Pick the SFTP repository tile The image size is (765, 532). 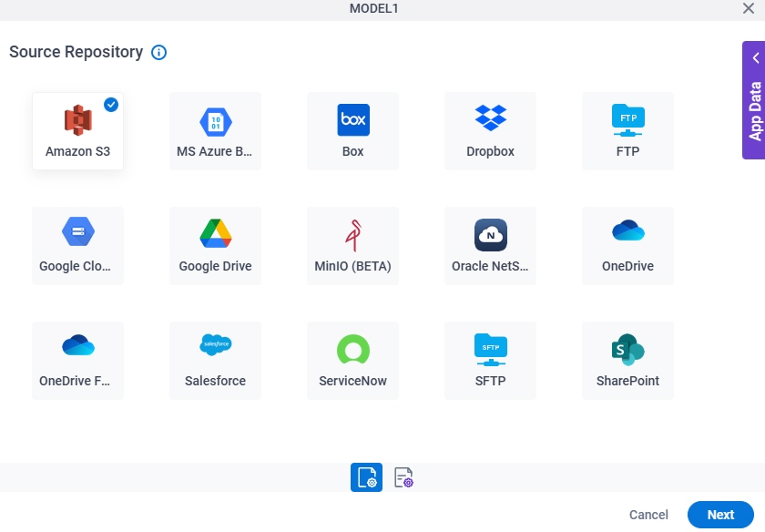click(490, 360)
